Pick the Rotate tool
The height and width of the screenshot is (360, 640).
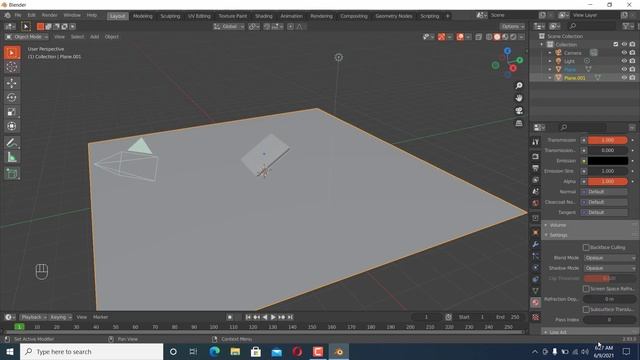tap(12, 98)
